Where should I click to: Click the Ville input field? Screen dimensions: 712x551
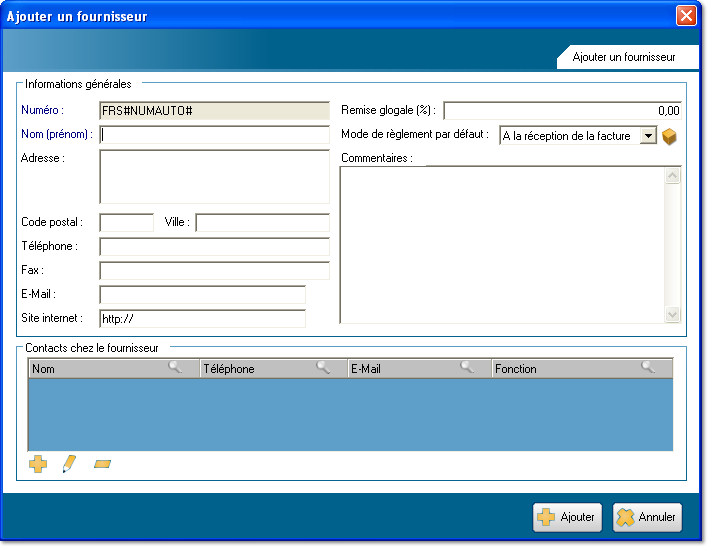click(262, 223)
